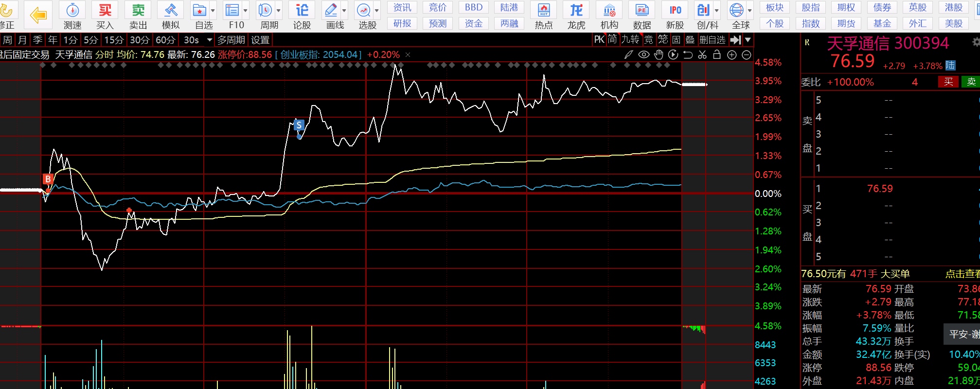Open the 数据 PE data icon
Screen dimensions: 980x389
[642, 10]
